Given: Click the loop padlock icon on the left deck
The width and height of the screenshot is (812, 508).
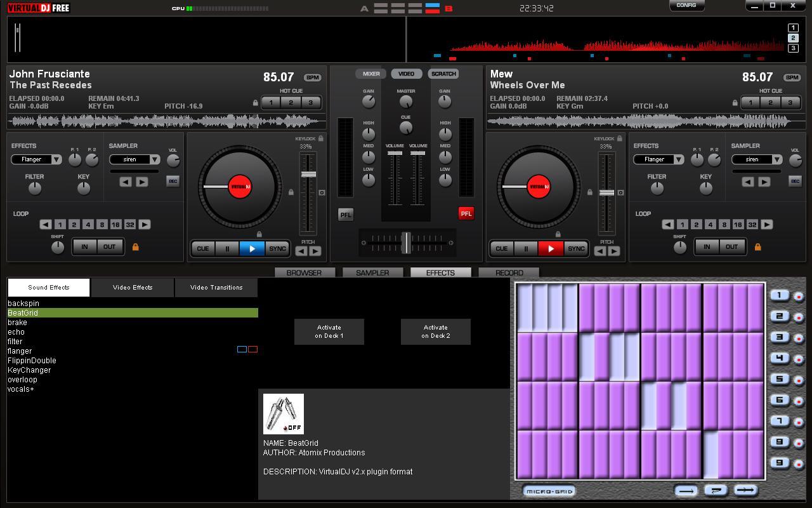Looking at the screenshot, I should 135,246.
